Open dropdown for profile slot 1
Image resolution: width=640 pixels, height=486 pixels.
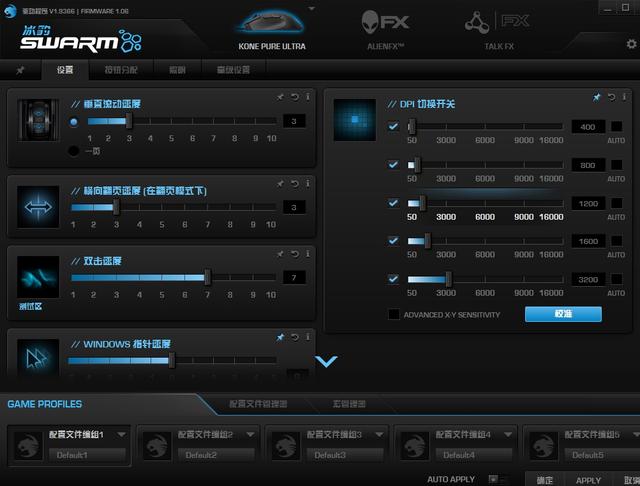(125, 435)
